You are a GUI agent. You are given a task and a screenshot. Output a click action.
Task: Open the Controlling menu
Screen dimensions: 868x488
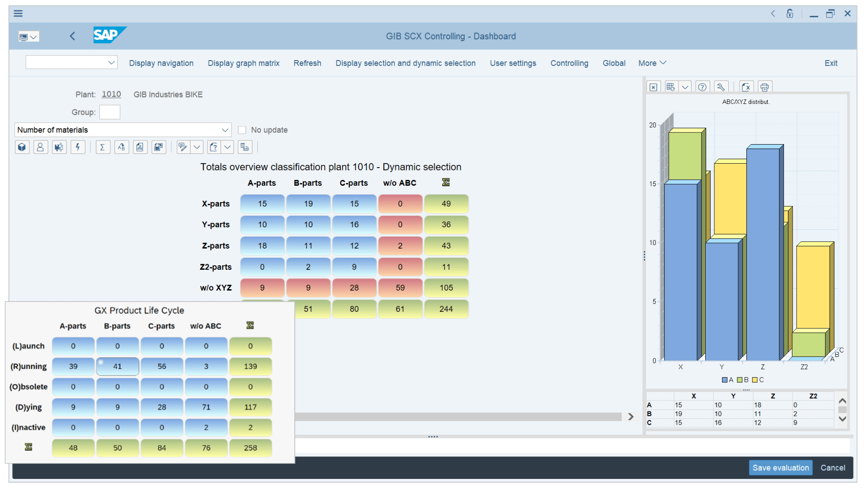tap(569, 63)
